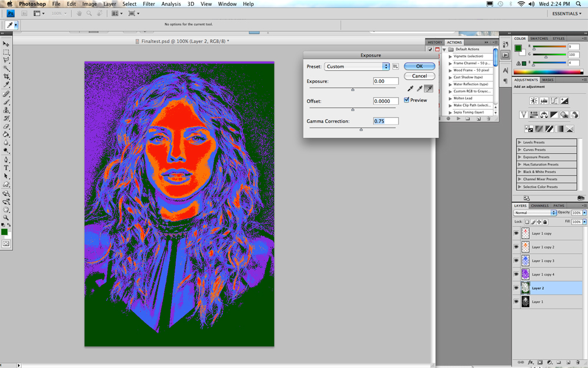588x368 pixels.
Task: Choose the Eraser tool
Action: (x=6, y=127)
